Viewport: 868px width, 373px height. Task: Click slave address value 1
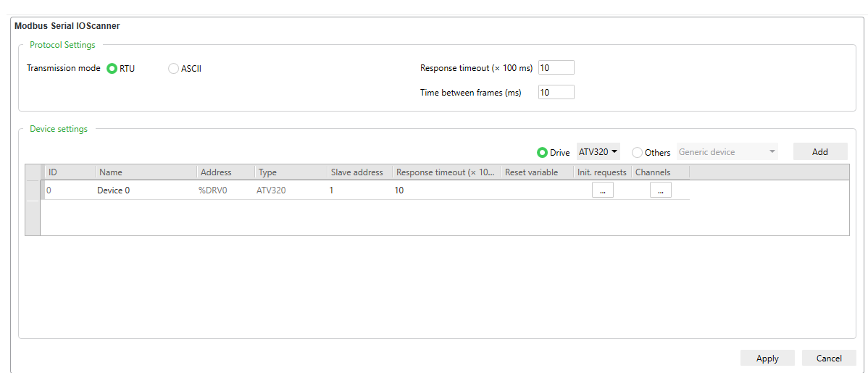click(360, 190)
